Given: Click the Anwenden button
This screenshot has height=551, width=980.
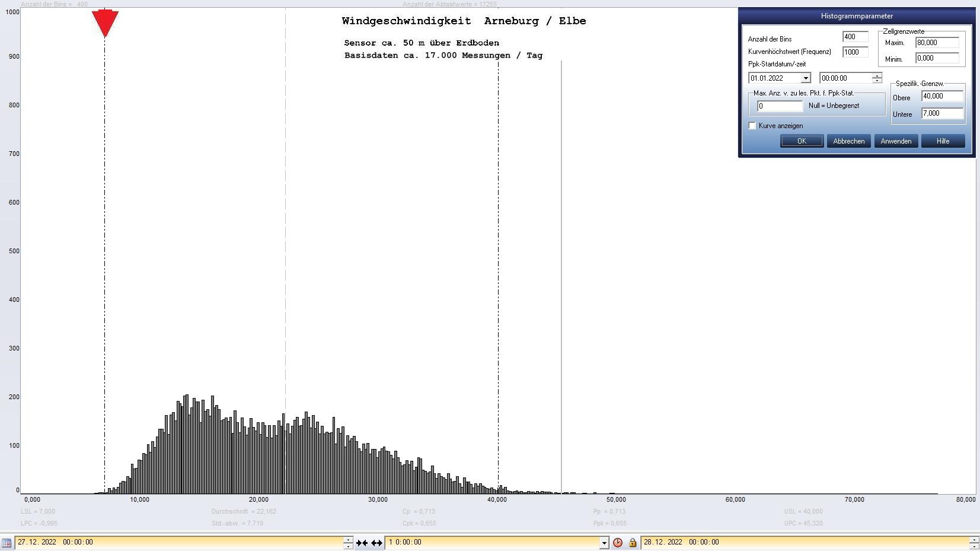Looking at the screenshot, I should point(895,141).
